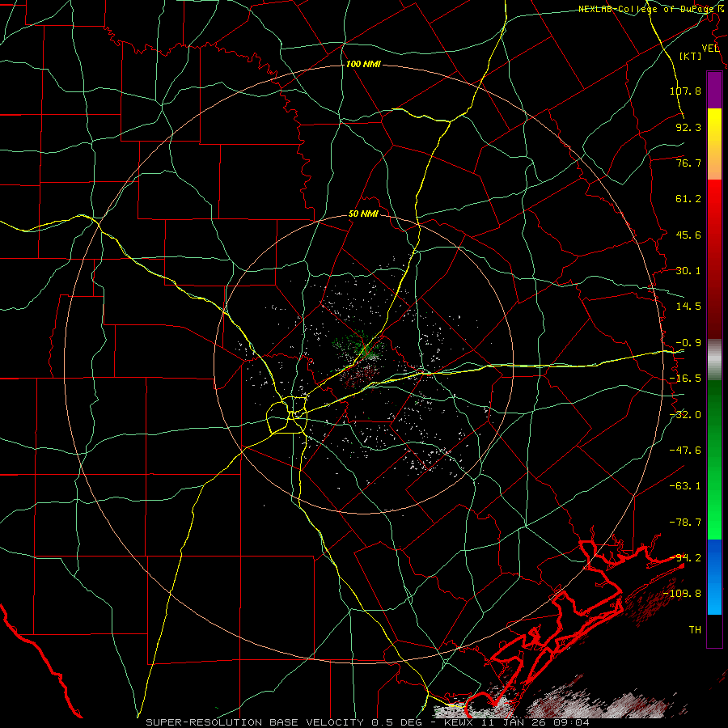Select the 14.5 legend value
728x728 pixels.
click(688, 307)
